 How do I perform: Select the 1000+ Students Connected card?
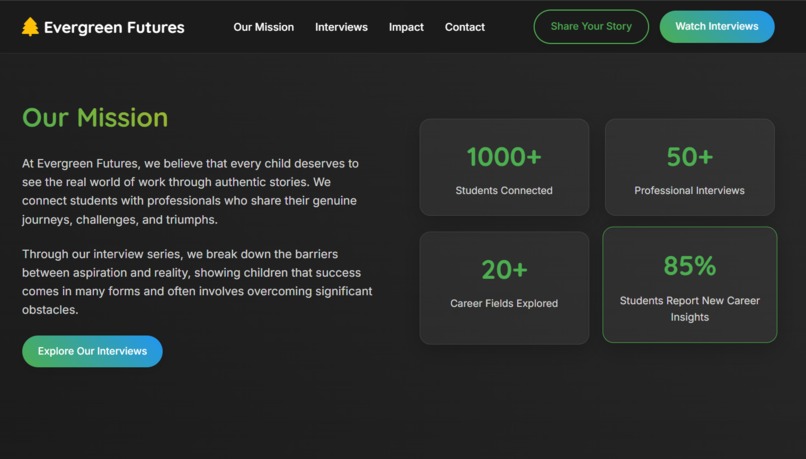click(504, 167)
